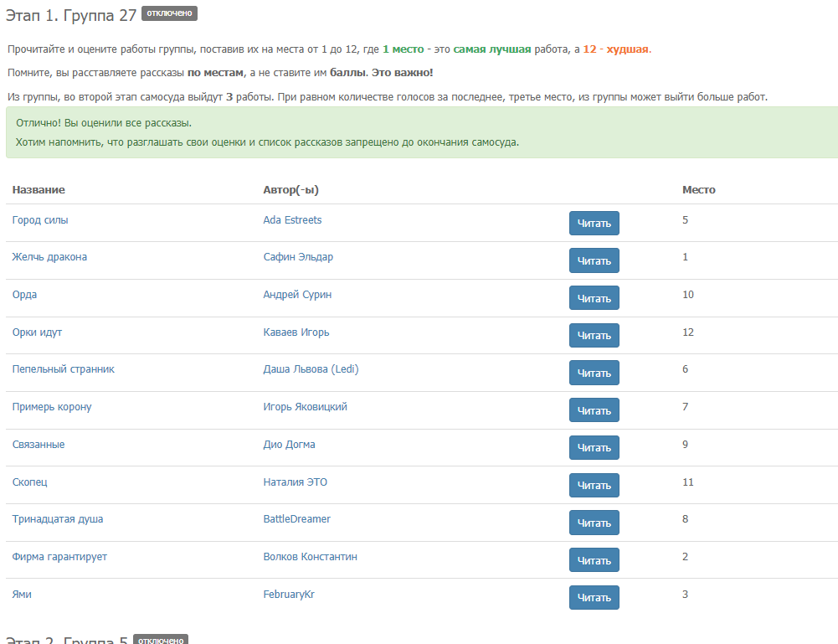
Task: Open the story link 'Ями'
Action: pyautogui.click(x=22, y=595)
